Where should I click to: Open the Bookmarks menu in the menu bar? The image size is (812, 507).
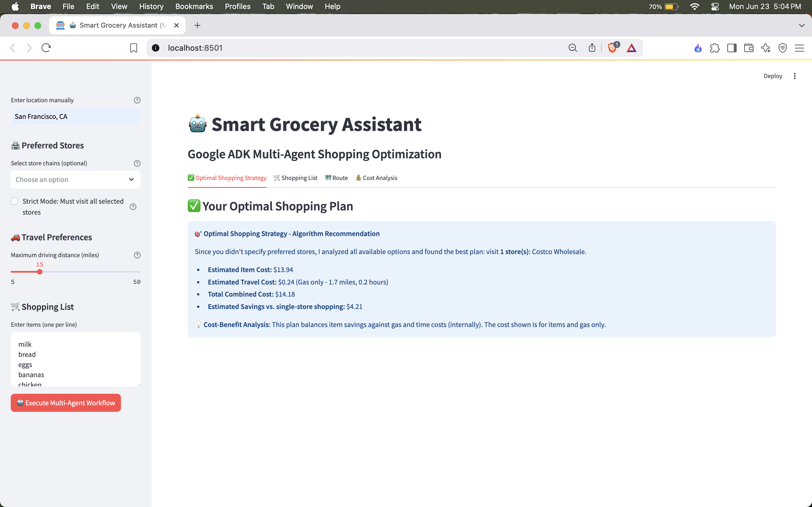[x=194, y=6]
